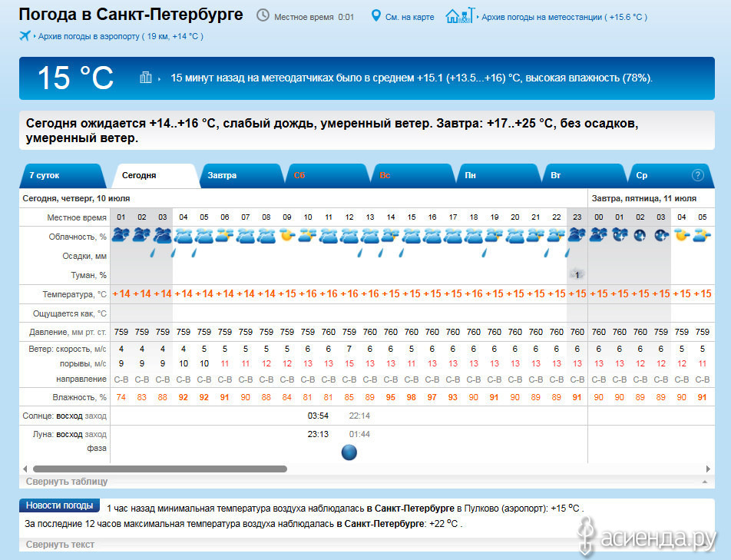Click the cloud icon for hour 01 today

click(x=121, y=236)
